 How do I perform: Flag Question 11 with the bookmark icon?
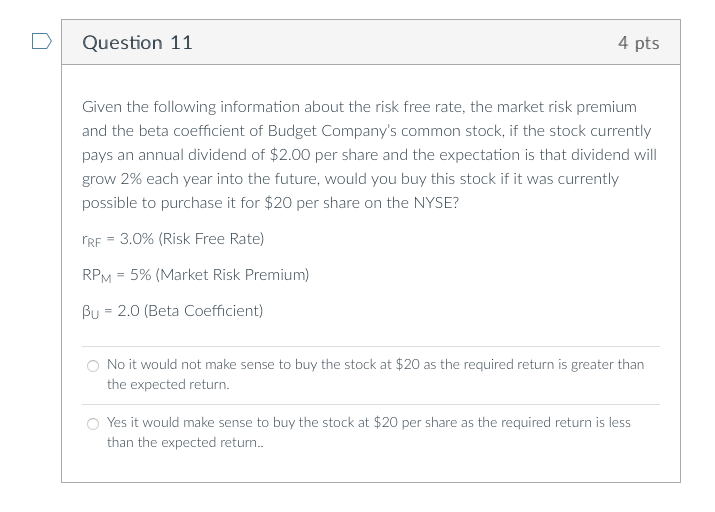[x=40, y=42]
